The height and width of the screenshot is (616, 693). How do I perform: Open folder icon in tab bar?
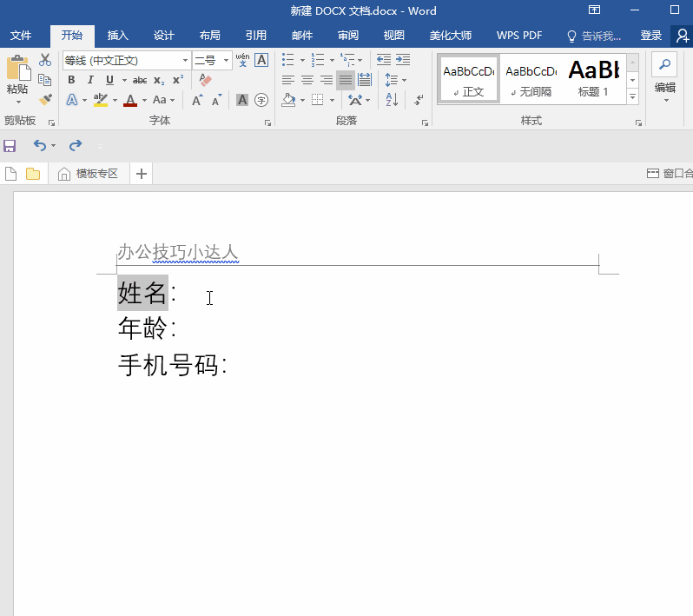33,174
